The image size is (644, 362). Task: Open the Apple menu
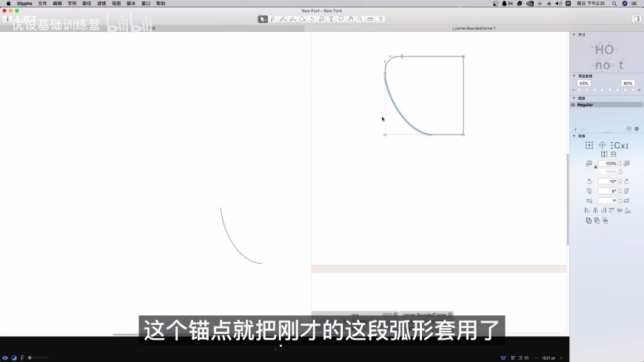click(8, 3)
